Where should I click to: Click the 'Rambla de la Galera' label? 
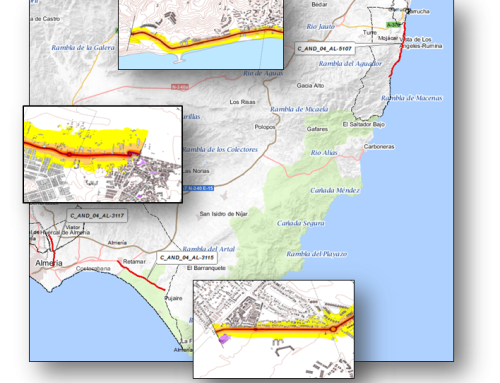83,48
